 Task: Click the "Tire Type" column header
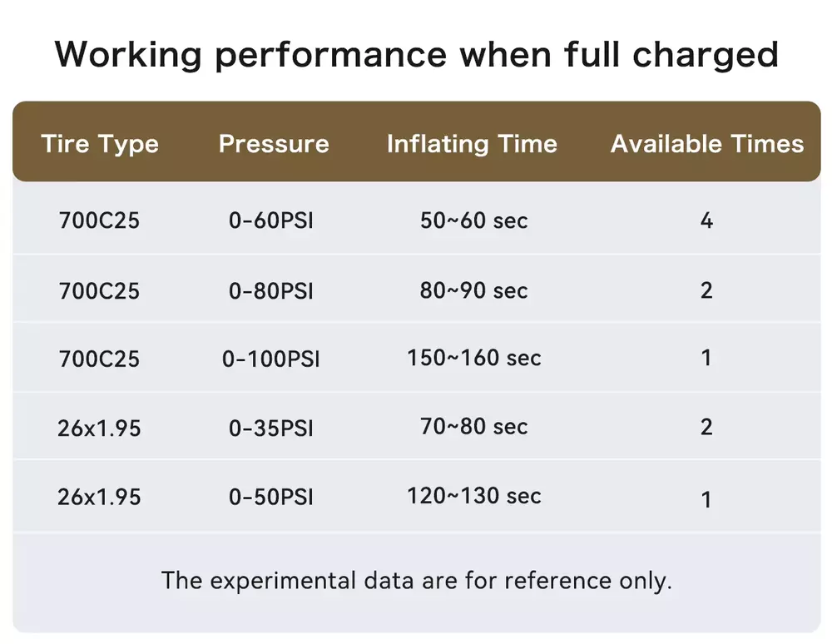(100, 144)
